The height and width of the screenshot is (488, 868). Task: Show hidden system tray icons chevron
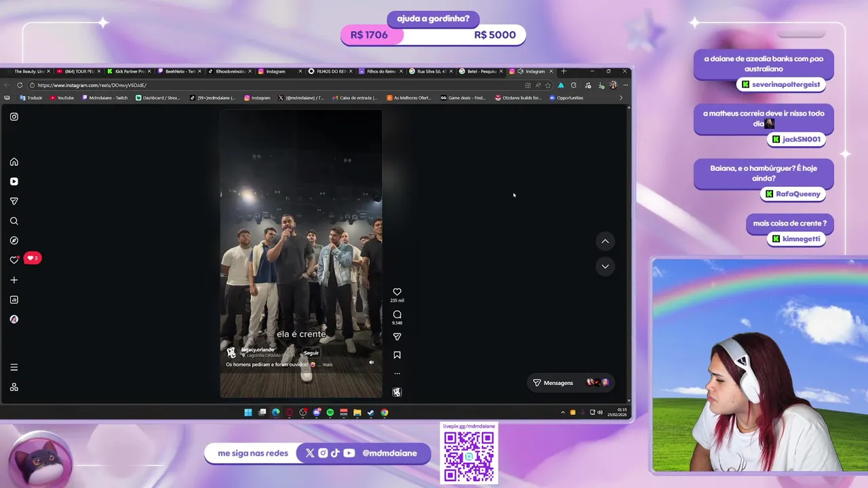pos(562,412)
